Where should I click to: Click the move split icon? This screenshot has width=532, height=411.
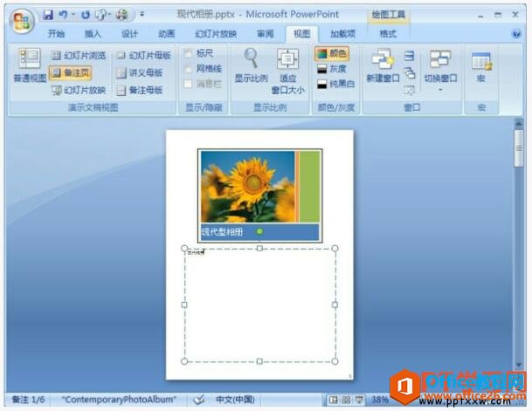(x=409, y=90)
